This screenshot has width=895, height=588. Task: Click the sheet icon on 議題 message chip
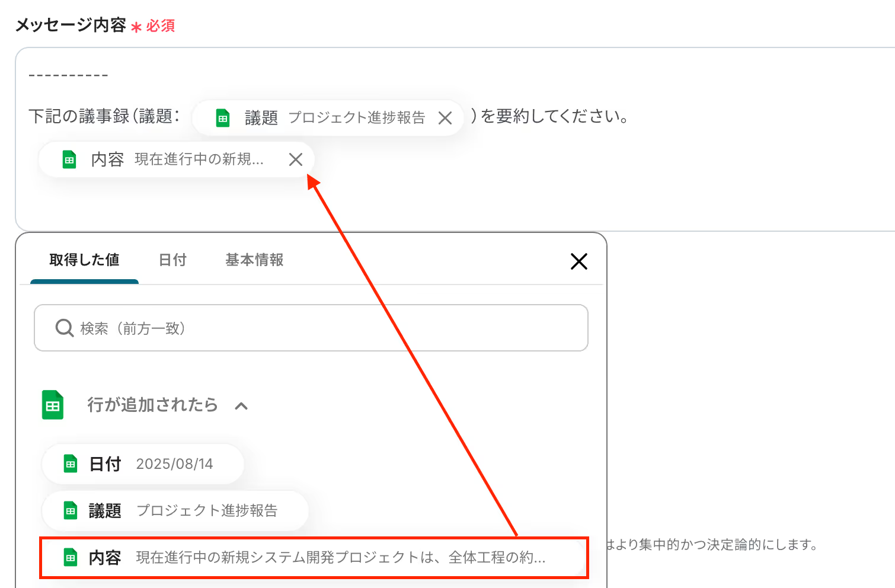[223, 118]
